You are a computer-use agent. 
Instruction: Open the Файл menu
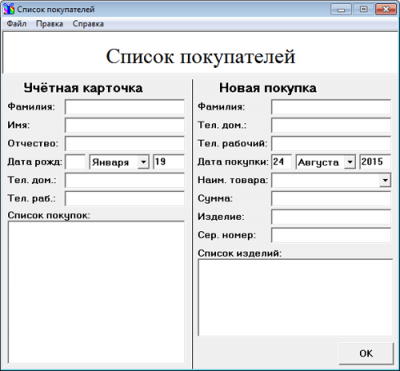[x=17, y=24]
